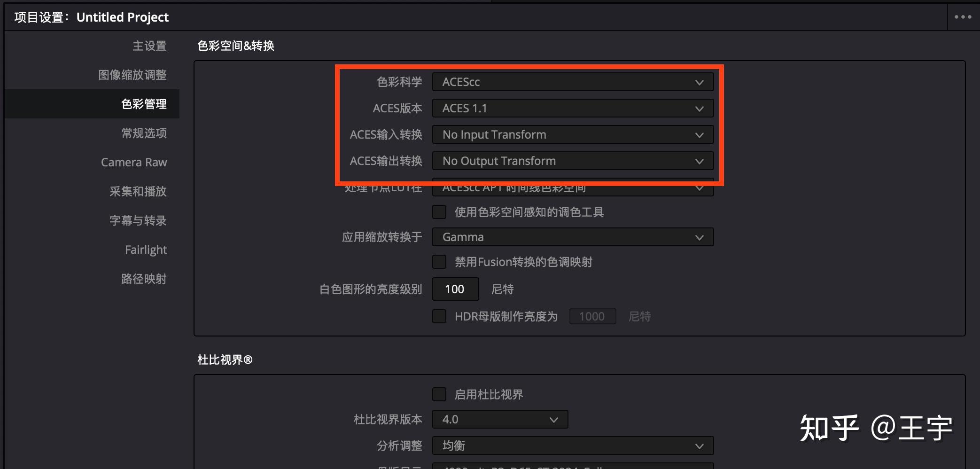Open the 图像缩放调整 settings section

pyautogui.click(x=133, y=74)
